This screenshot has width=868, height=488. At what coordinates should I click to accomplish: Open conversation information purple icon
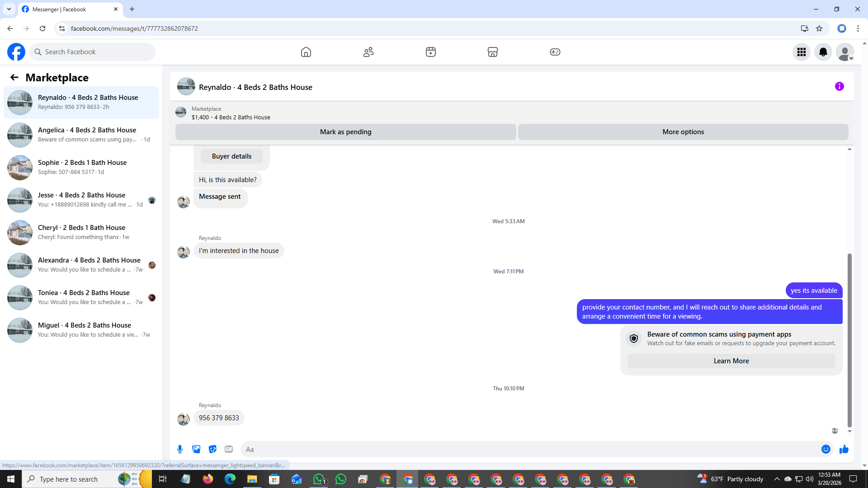839,86
